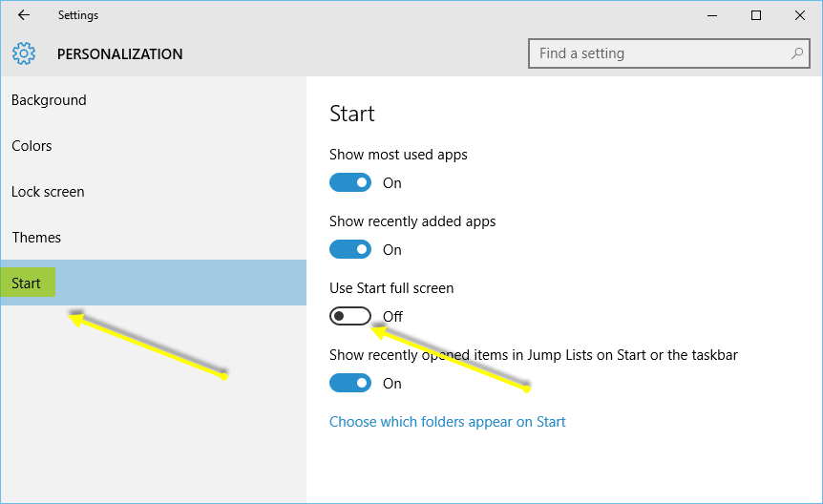Image resolution: width=823 pixels, height=504 pixels.
Task: Select the highlighted Start sidebar item
Action: coord(27,283)
